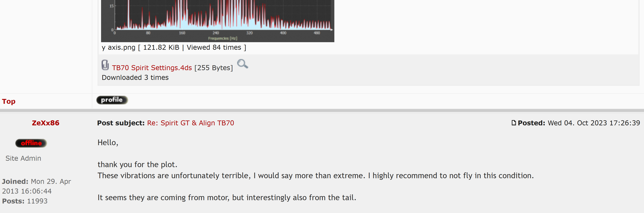Click the paperclip attachment icon

click(x=105, y=65)
